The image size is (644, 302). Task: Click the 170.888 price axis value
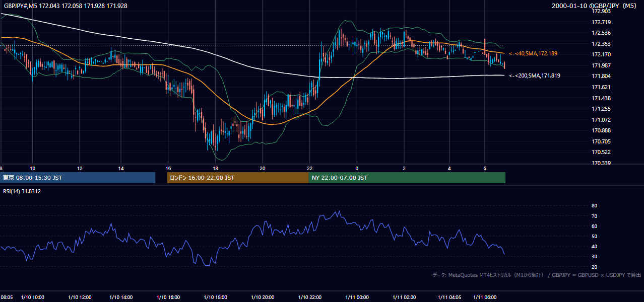601,130
